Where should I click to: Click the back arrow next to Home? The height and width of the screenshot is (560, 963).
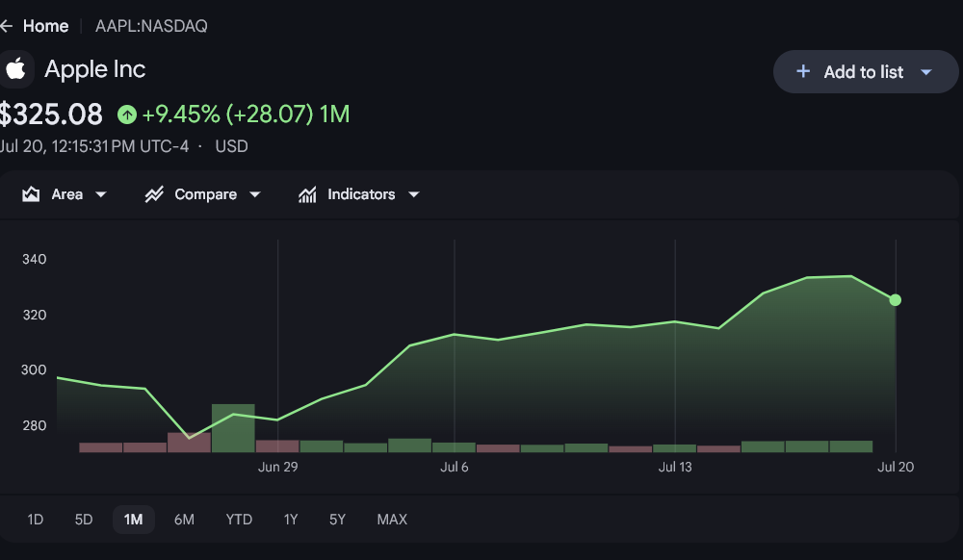click(6, 26)
